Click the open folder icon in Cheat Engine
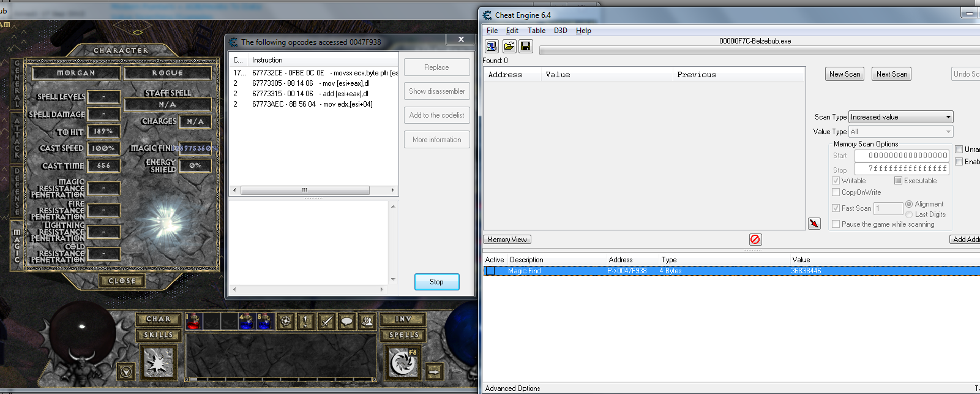 509,46
